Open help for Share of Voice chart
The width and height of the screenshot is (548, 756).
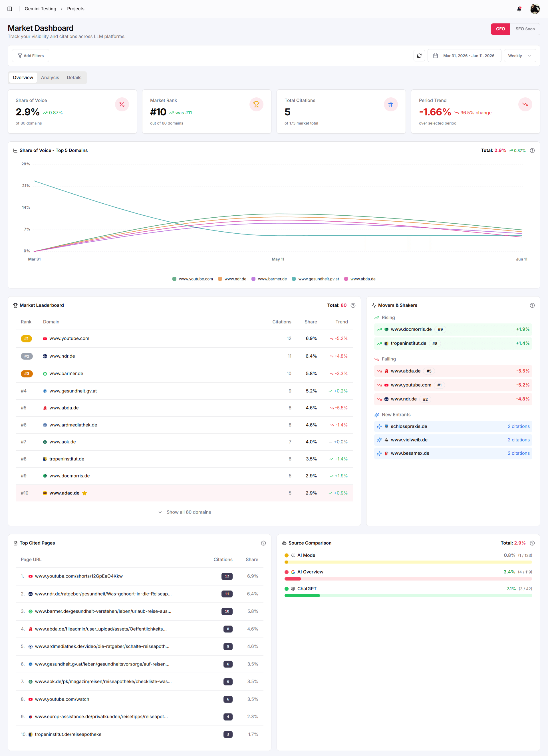click(532, 150)
